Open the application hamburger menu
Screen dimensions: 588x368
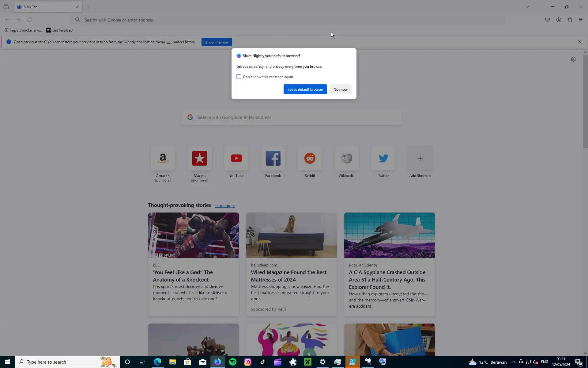pyautogui.click(x=581, y=20)
